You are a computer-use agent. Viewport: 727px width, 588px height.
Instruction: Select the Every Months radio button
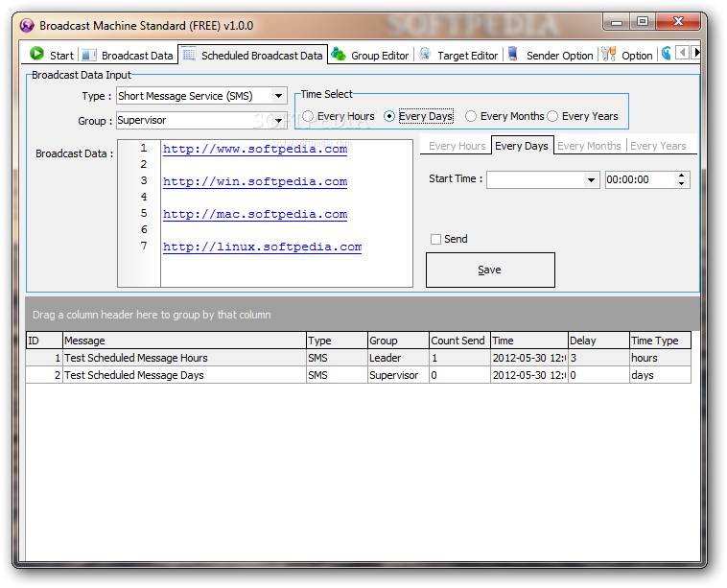[471, 116]
